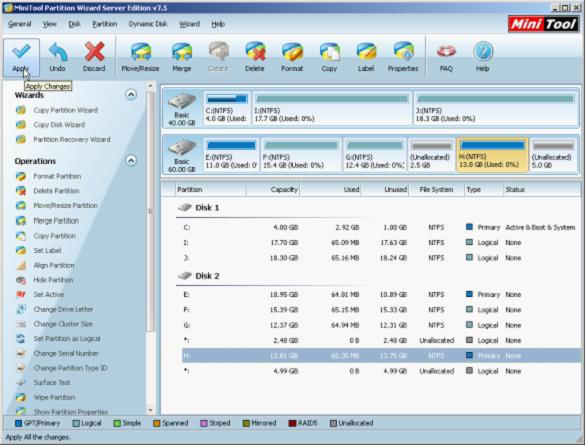Click the Change Partition Type ID icon
Viewport: 586px width, 446px height.
(x=21, y=368)
